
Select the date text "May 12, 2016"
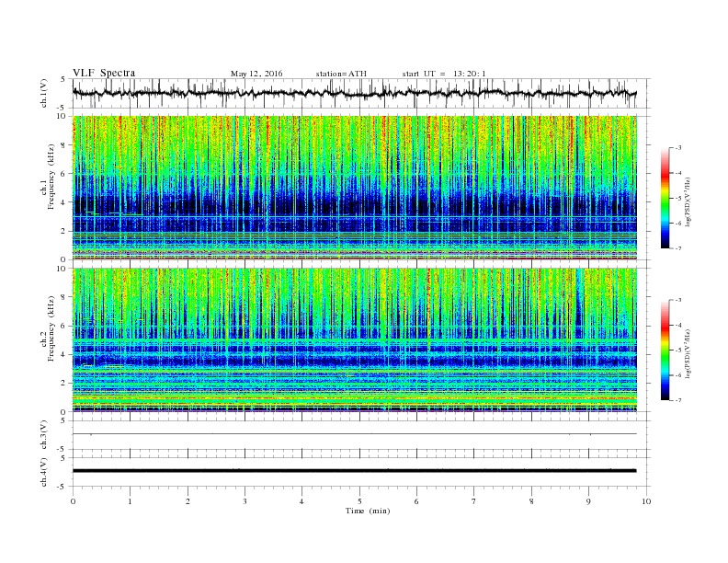[x=256, y=74]
